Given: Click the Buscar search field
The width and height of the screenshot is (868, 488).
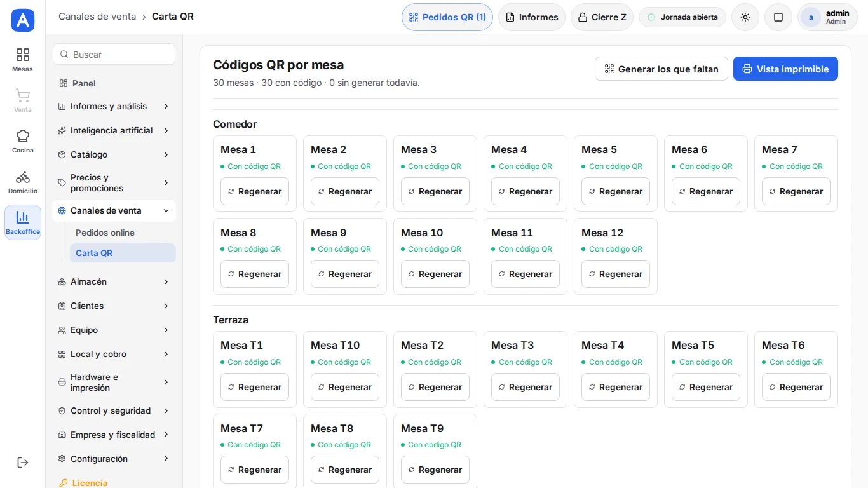Looking at the screenshot, I should tap(114, 54).
